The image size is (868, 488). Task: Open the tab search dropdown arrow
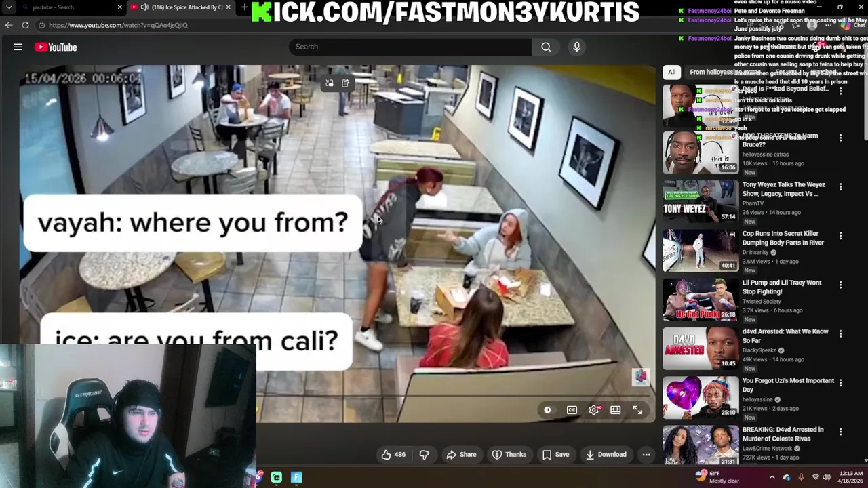coord(9,7)
